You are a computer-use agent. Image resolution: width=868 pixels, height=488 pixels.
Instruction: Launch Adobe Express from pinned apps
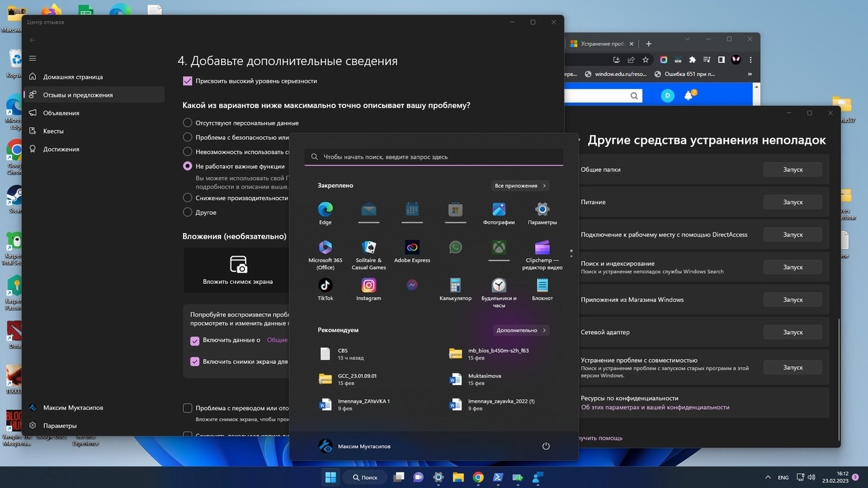point(412,251)
